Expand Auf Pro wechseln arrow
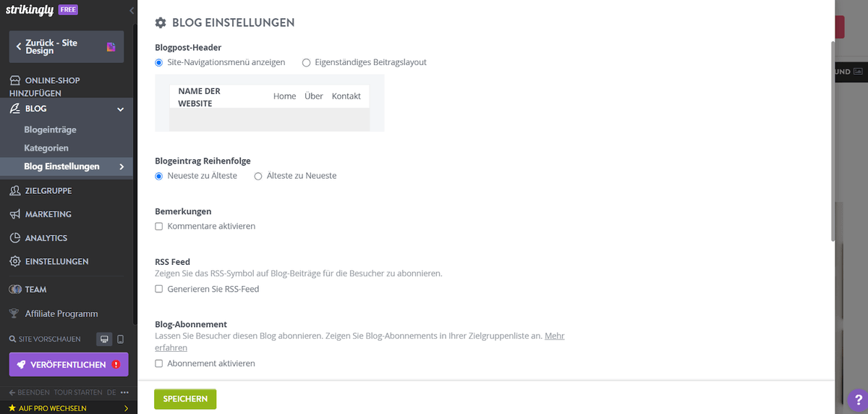This screenshot has height=414, width=868. click(x=127, y=408)
